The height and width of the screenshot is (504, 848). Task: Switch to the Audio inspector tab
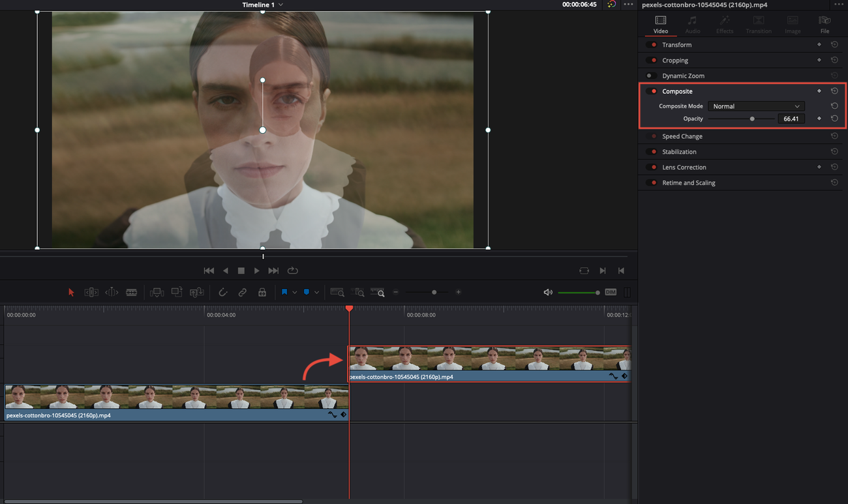[692, 25]
